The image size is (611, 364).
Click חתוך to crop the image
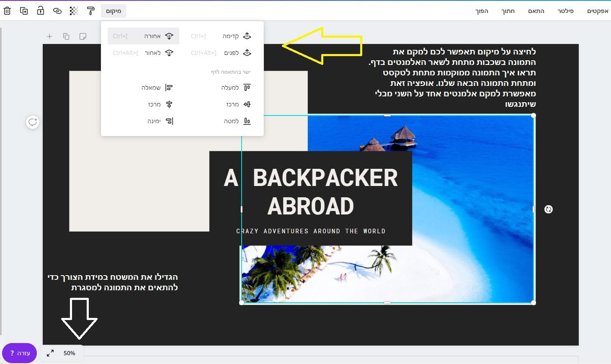click(x=508, y=11)
